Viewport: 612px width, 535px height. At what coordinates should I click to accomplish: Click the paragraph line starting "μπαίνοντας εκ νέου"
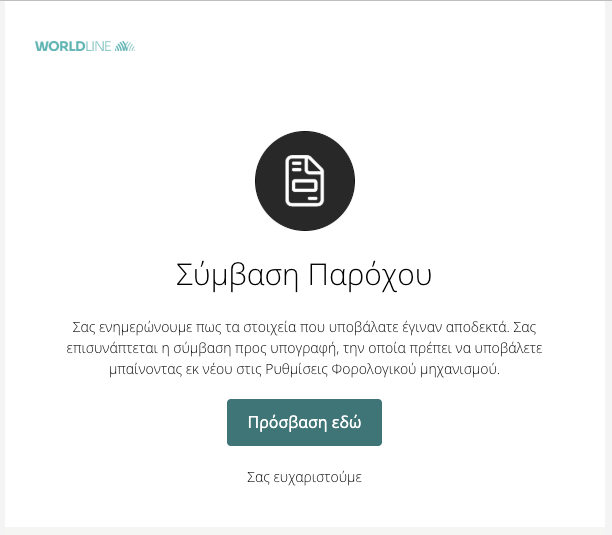pos(304,370)
